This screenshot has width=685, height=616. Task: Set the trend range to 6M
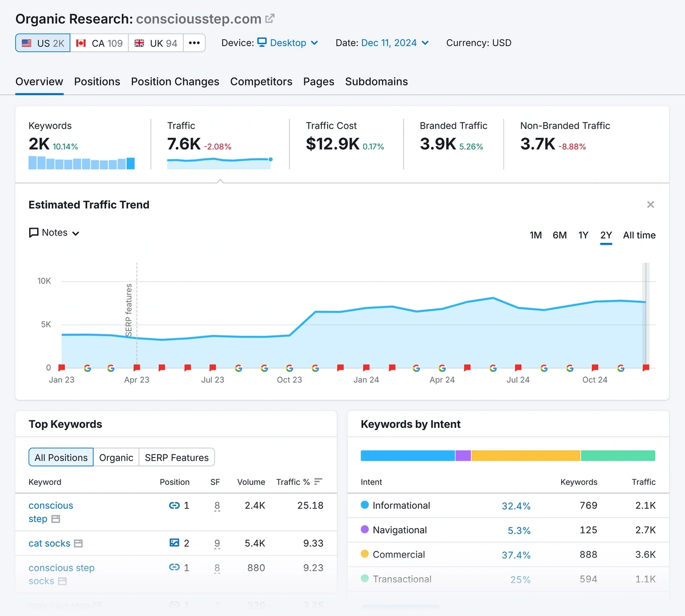[559, 235]
